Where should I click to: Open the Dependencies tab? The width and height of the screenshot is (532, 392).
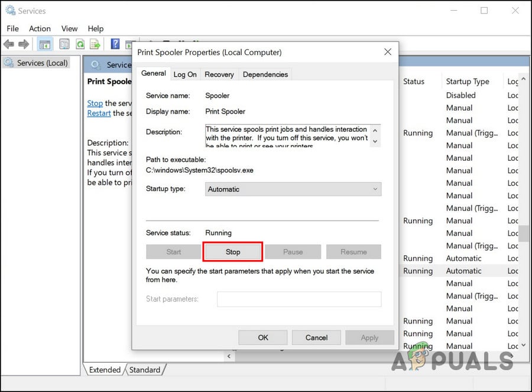(265, 74)
